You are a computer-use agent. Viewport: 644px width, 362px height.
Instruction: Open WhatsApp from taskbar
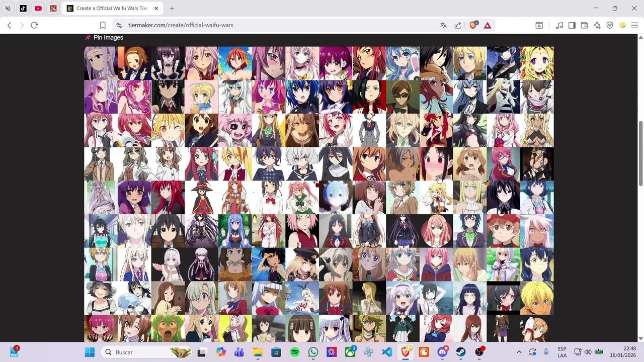point(313,352)
